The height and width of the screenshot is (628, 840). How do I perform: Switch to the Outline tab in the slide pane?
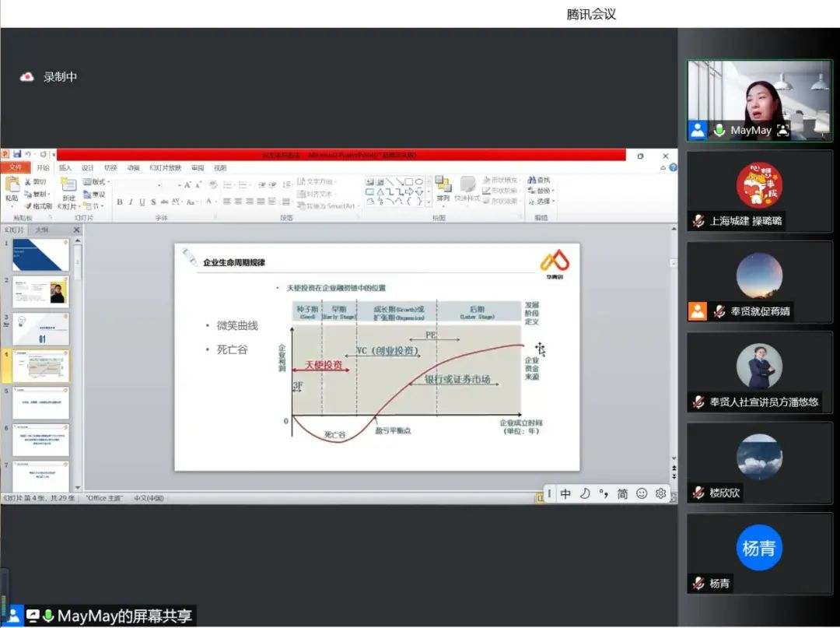coord(42,230)
